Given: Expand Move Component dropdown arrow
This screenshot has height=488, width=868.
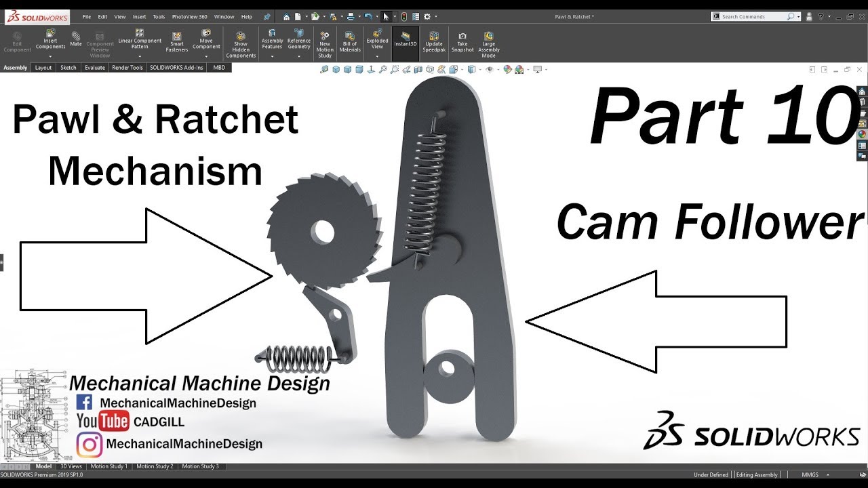Looking at the screenshot, I should 206,56.
